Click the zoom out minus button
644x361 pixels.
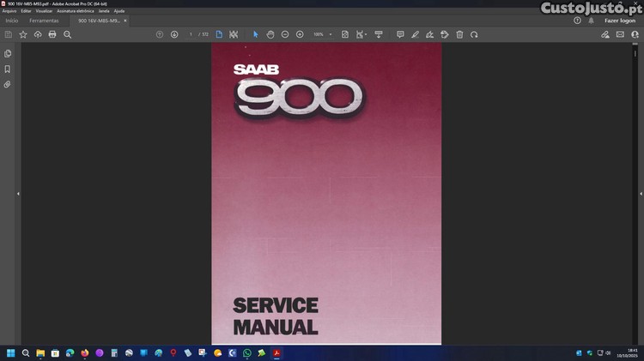coord(285,34)
